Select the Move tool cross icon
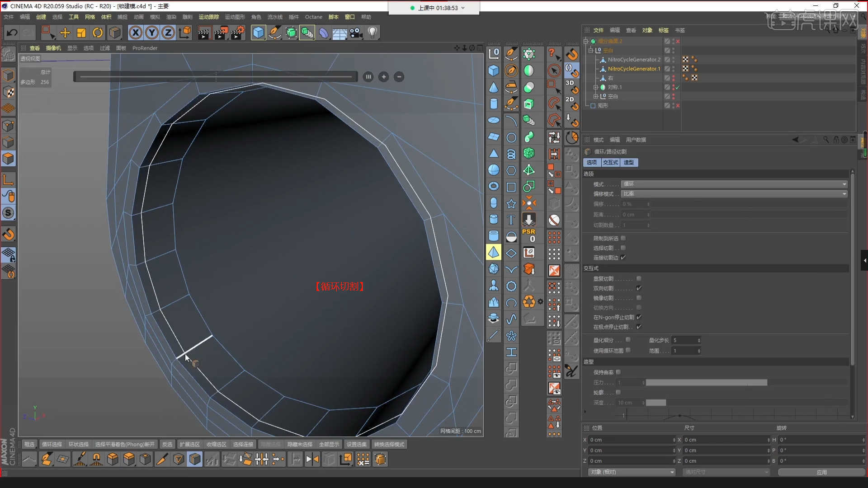The image size is (868, 488). coord(65,33)
